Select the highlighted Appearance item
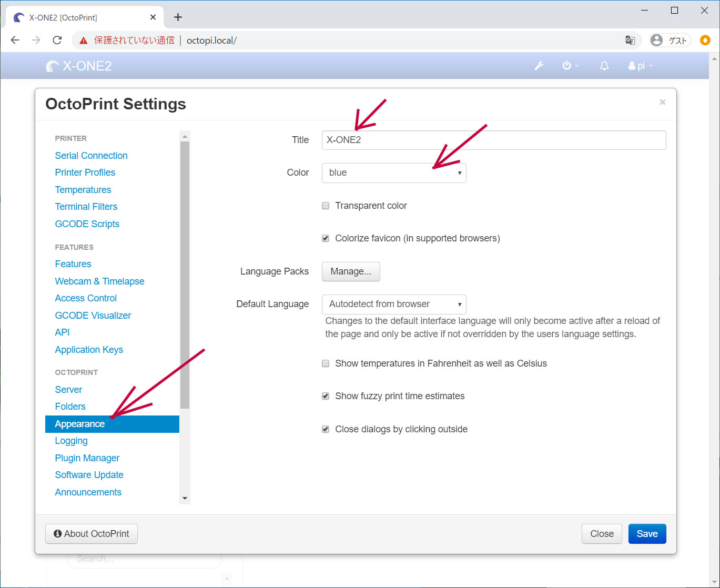 pos(112,424)
